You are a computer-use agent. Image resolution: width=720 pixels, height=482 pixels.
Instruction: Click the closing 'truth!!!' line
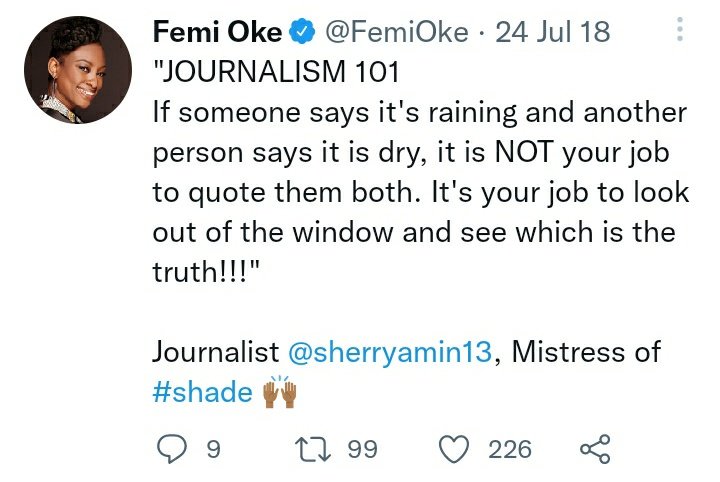click(207, 271)
